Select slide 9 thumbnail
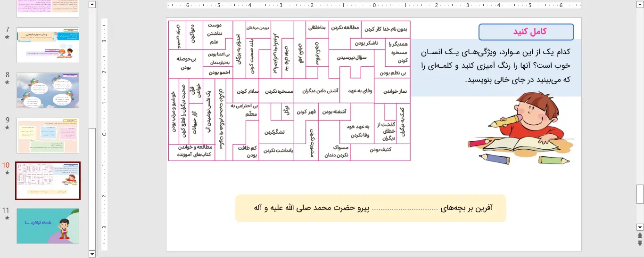 (48, 136)
